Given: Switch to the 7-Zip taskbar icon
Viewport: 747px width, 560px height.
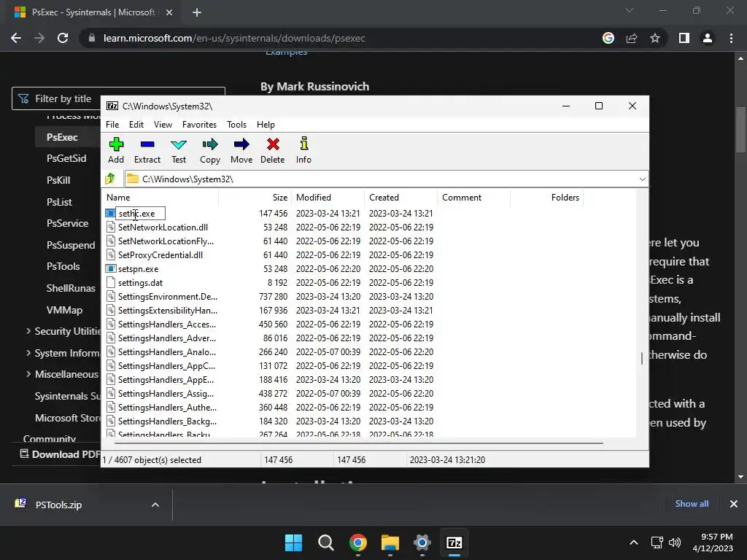Looking at the screenshot, I should tap(454, 542).
